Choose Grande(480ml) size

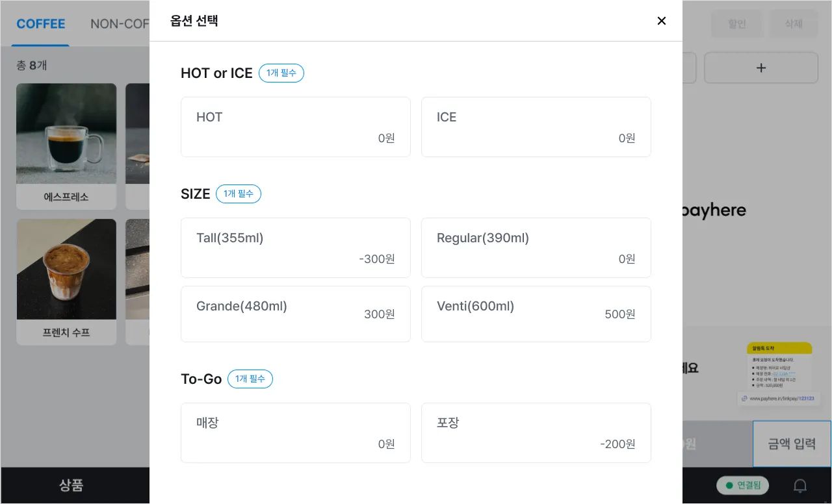tap(295, 314)
